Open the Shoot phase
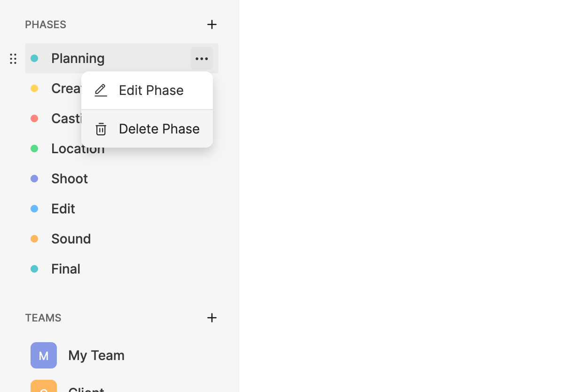Image resolution: width=579 pixels, height=392 pixels. click(x=70, y=179)
